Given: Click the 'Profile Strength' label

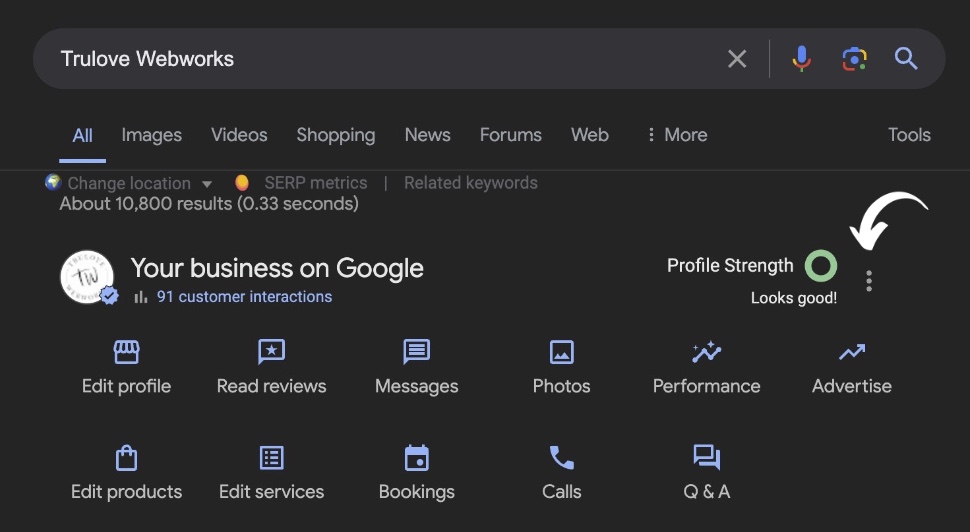Looking at the screenshot, I should point(730,266).
